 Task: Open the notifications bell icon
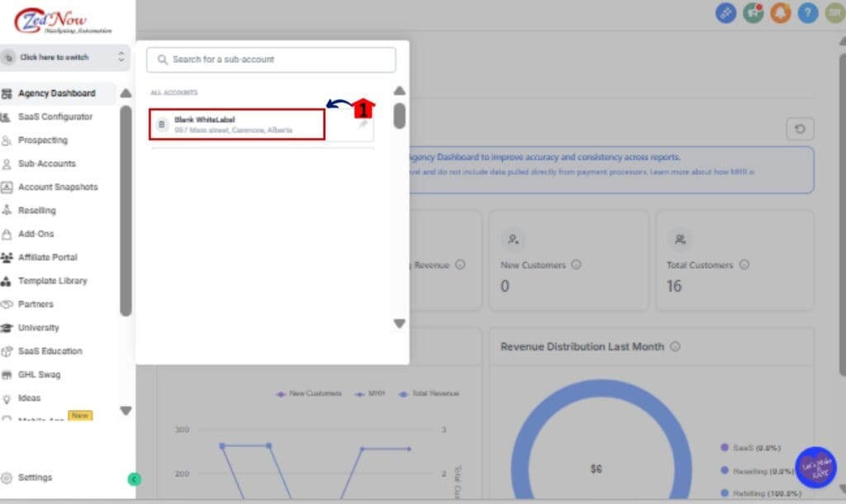[x=781, y=13]
